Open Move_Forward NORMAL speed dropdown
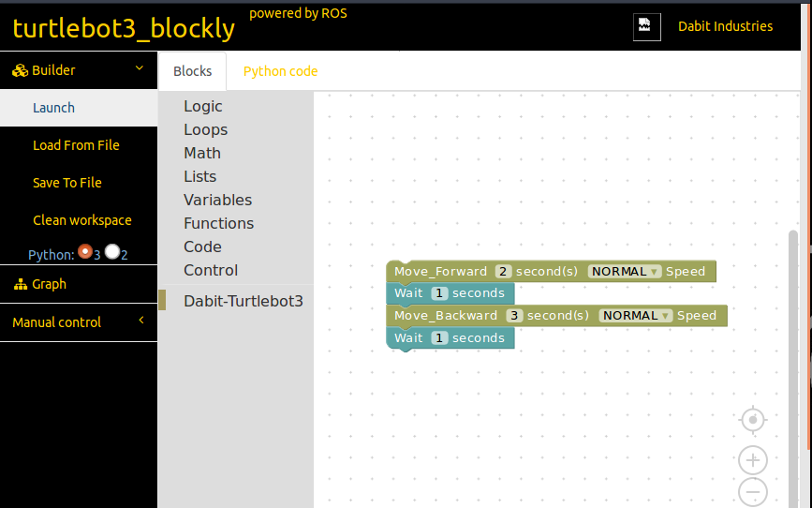Image resolution: width=812 pixels, height=508 pixels. point(625,272)
